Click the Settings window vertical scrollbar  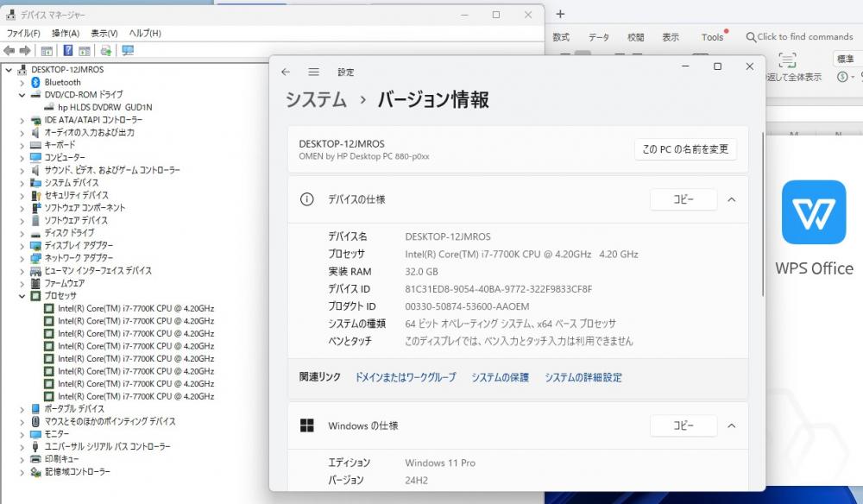pyautogui.click(x=763, y=215)
